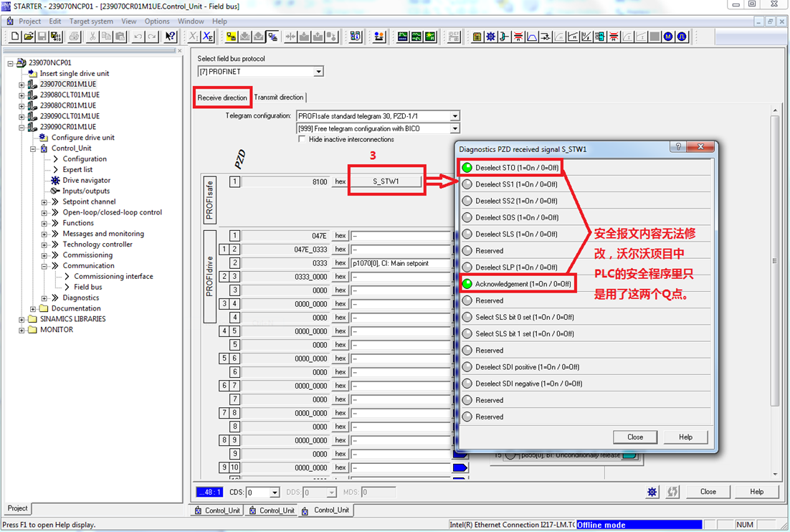The height and width of the screenshot is (532, 790).
Task: Click the Connect to target system icon
Action: coord(232,37)
